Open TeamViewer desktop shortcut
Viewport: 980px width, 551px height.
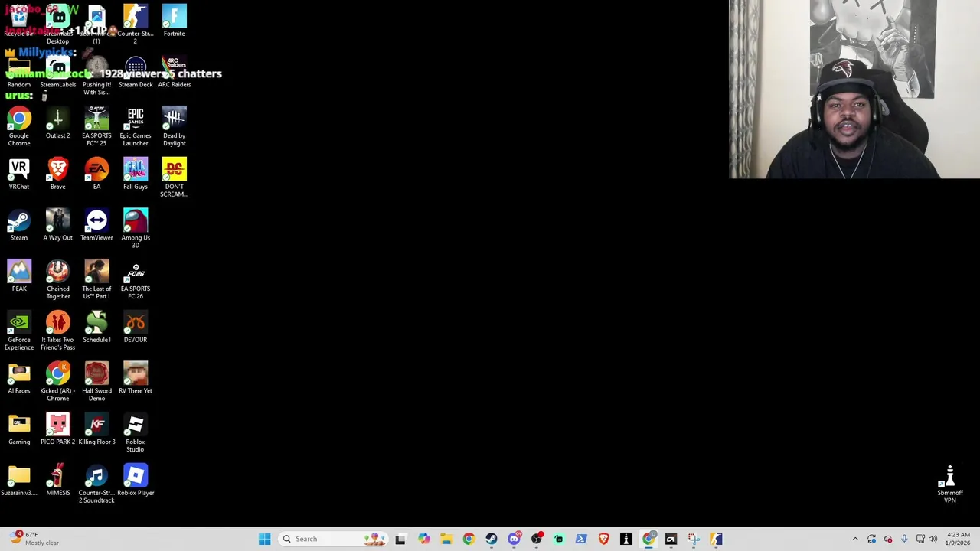[x=96, y=225]
